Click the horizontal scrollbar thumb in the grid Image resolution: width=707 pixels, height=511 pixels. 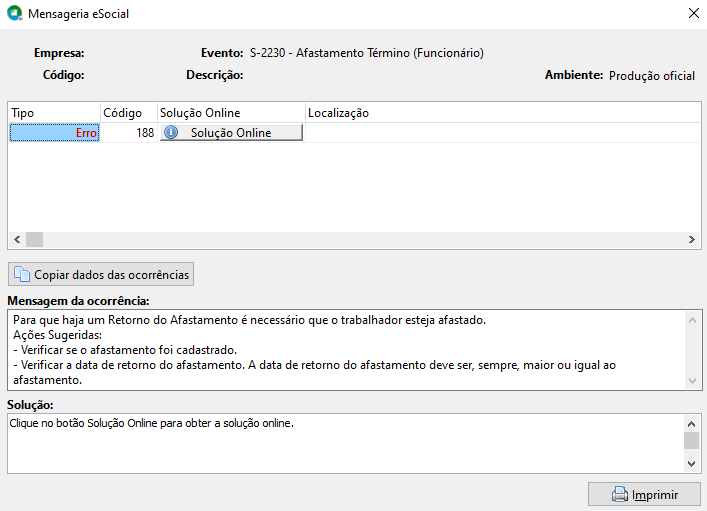coord(34,239)
